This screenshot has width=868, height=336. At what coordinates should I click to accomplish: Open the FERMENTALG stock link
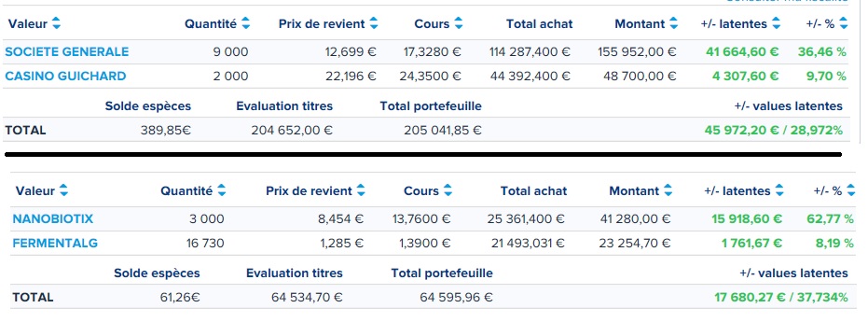pos(55,243)
